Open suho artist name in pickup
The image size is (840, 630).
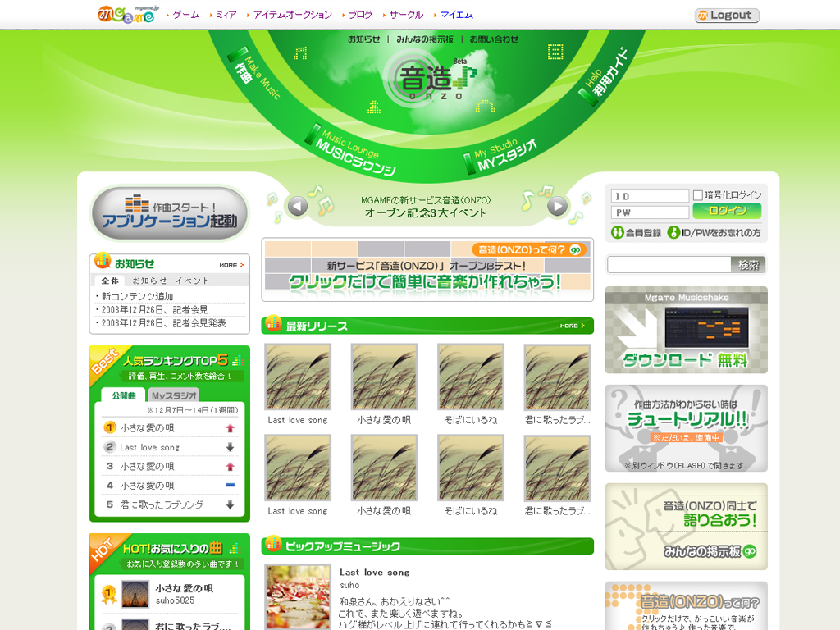349,585
